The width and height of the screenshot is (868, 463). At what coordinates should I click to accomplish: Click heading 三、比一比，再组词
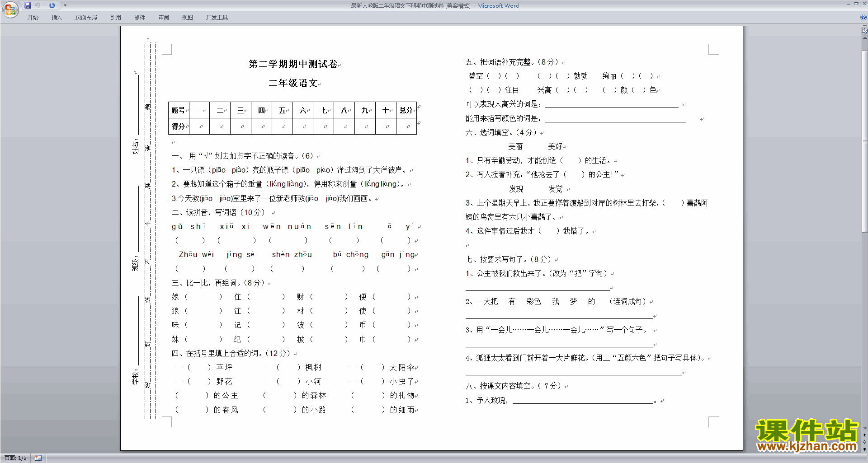218,283
